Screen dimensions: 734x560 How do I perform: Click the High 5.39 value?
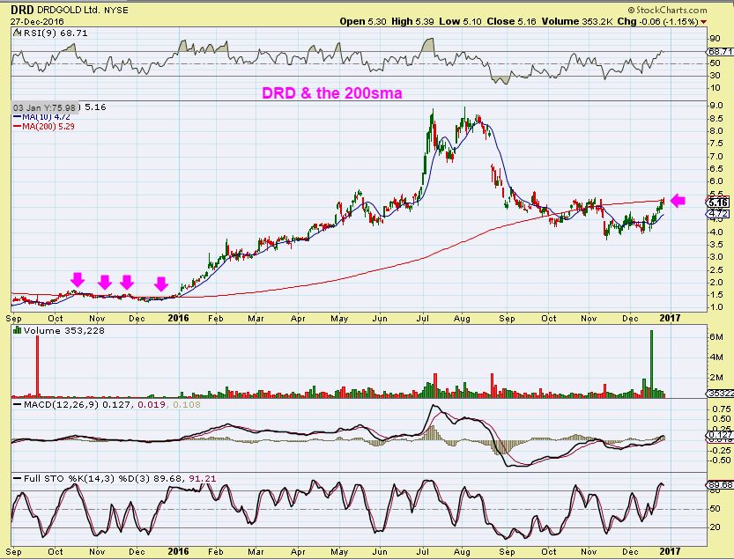(x=413, y=21)
